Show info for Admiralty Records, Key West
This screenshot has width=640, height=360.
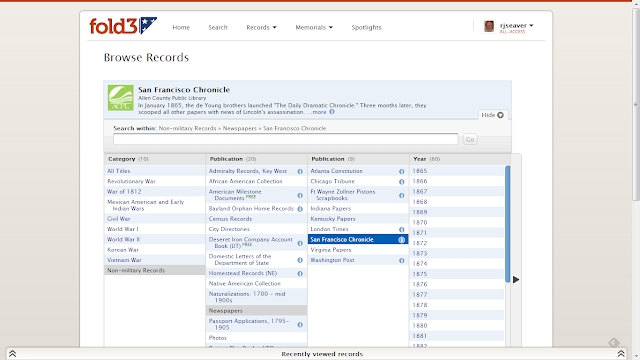coord(300,171)
